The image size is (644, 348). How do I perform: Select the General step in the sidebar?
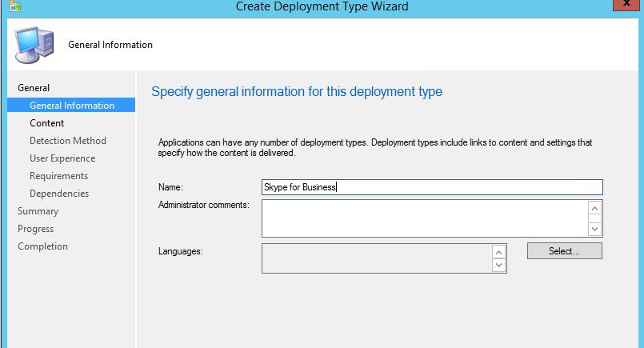pos(34,88)
